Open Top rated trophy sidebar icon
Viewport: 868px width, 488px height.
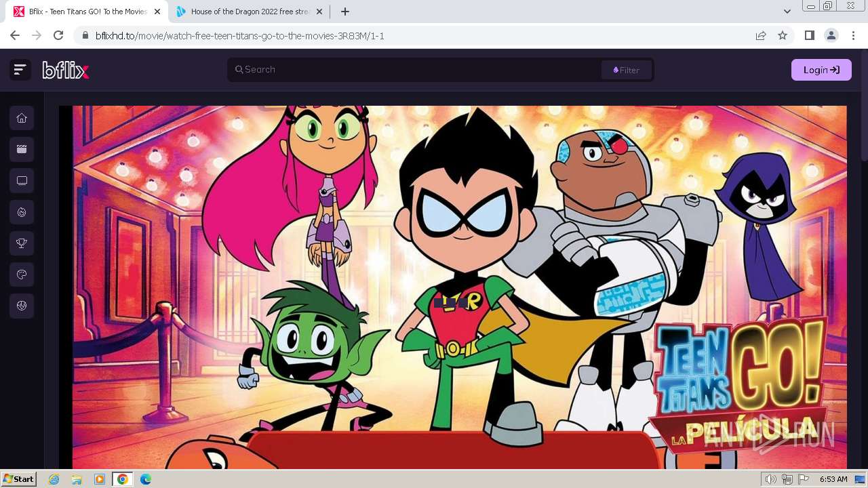click(22, 243)
